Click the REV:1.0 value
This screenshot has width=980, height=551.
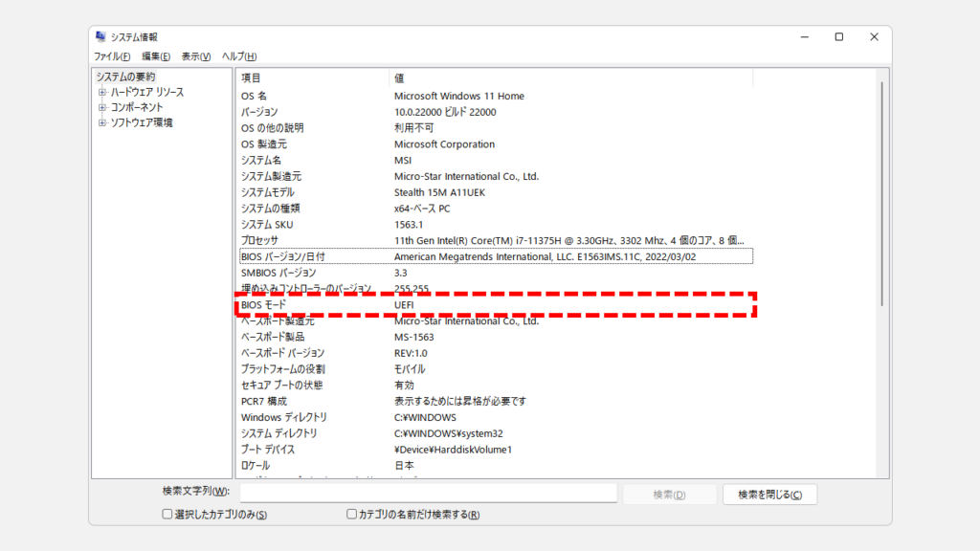411,353
